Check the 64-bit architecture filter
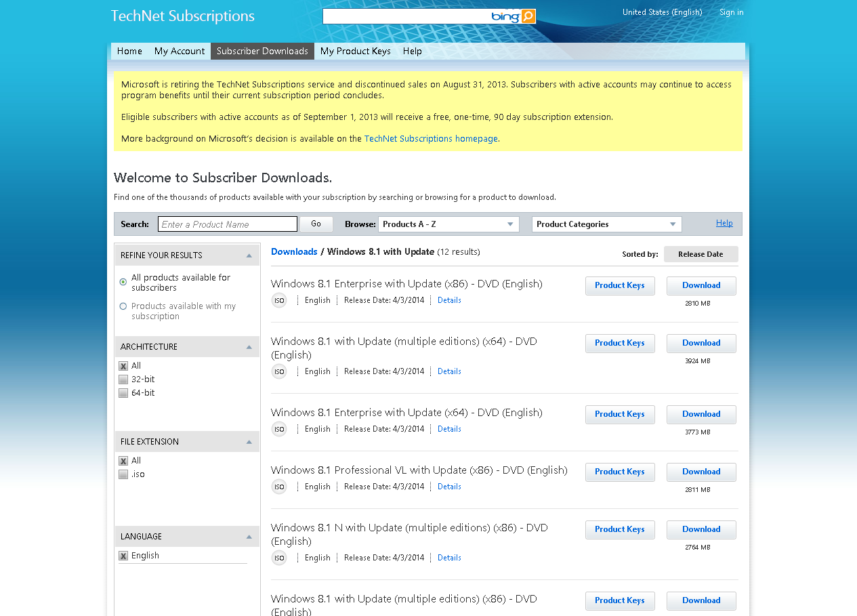The height and width of the screenshot is (616, 857). 123,393
